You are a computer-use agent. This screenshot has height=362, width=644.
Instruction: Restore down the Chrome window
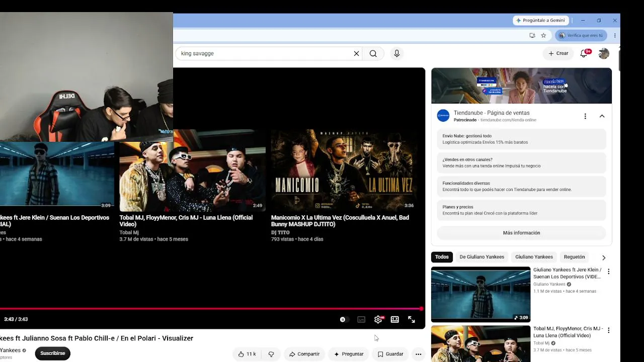[x=599, y=21]
